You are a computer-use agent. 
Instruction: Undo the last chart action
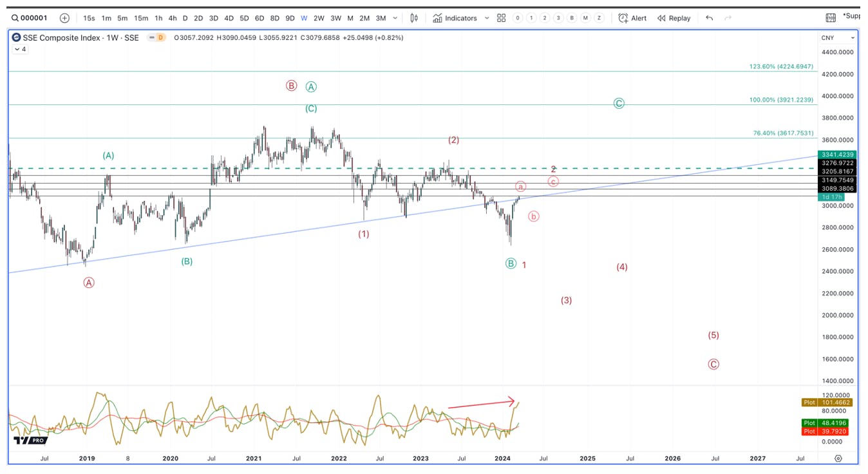click(710, 18)
